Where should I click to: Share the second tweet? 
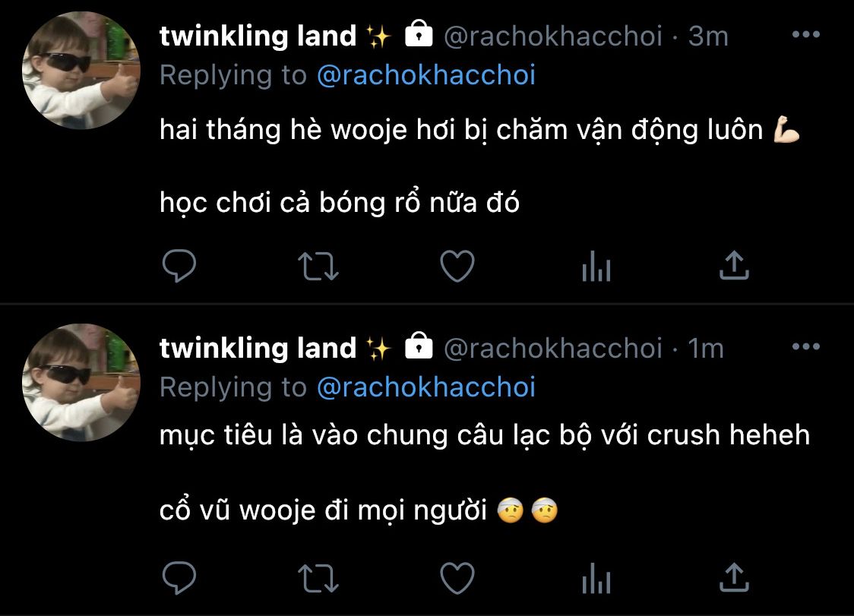tap(734, 577)
